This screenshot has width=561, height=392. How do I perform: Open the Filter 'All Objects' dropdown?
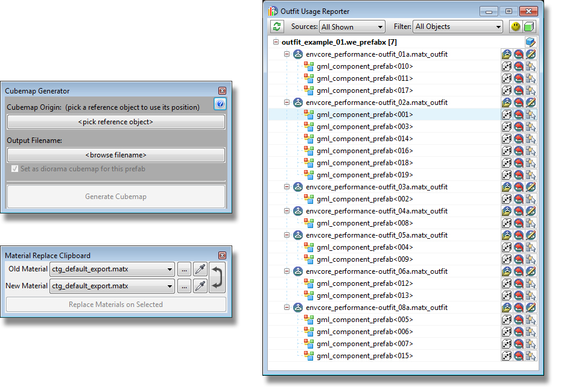tap(458, 27)
